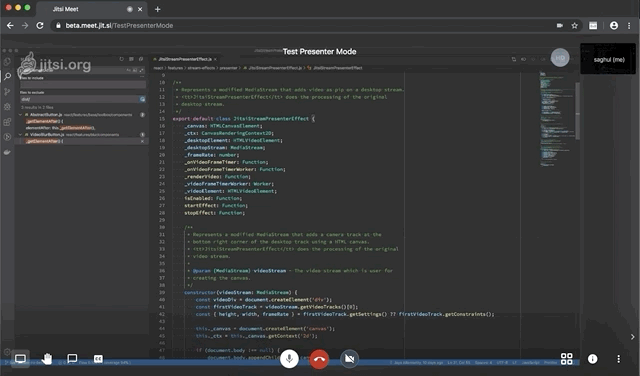Open the Jitsi chat panel

pos(72,359)
